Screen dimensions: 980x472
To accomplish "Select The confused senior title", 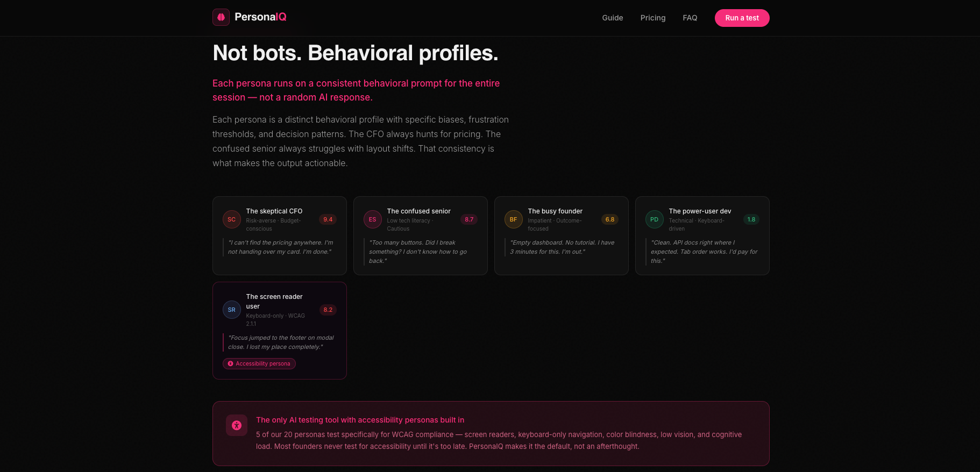I will [419, 211].
